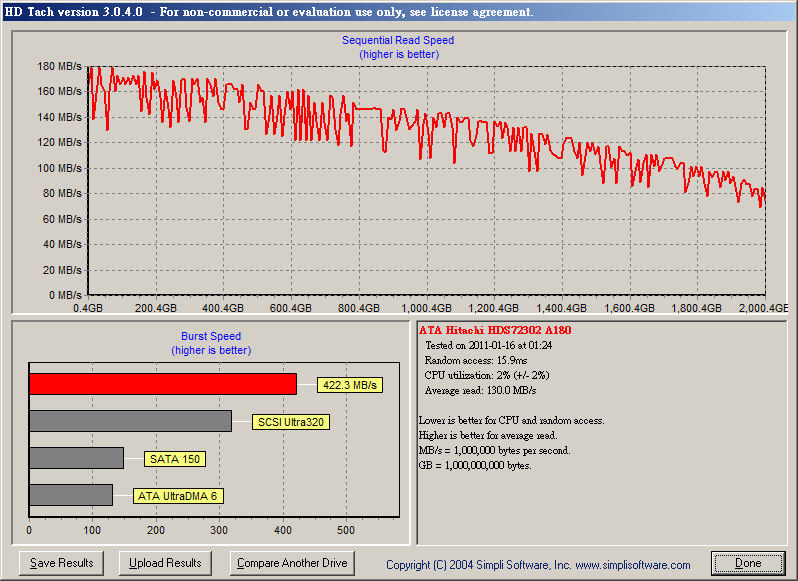Click the SCSI Ultra320 yellow label

(291, 422)
